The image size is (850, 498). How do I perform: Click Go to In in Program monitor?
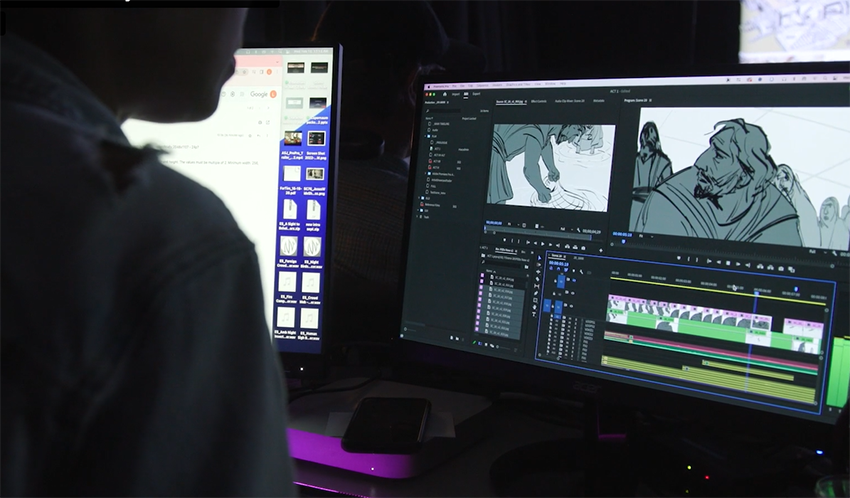pos(709,261)
